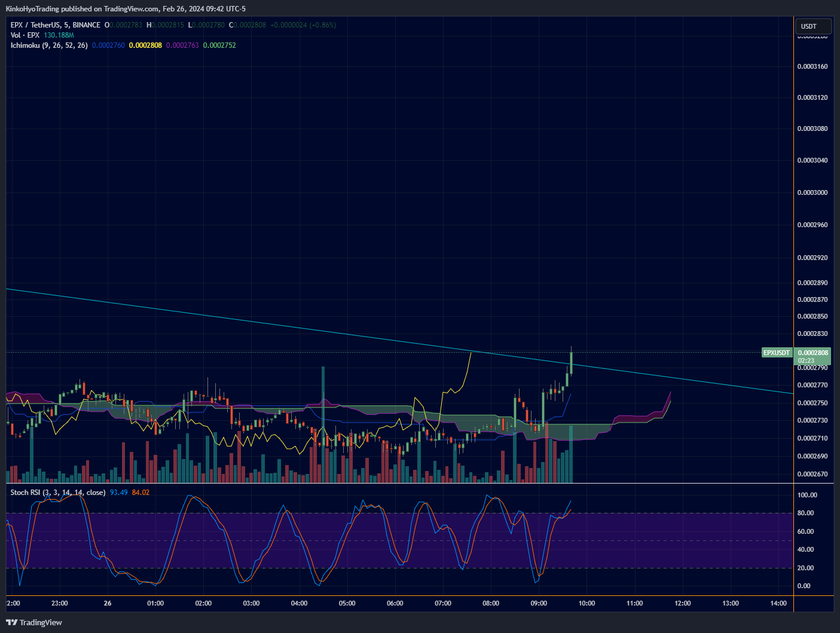
Task: Click the high price value H 0.0002815
Action: coord(166,25)
